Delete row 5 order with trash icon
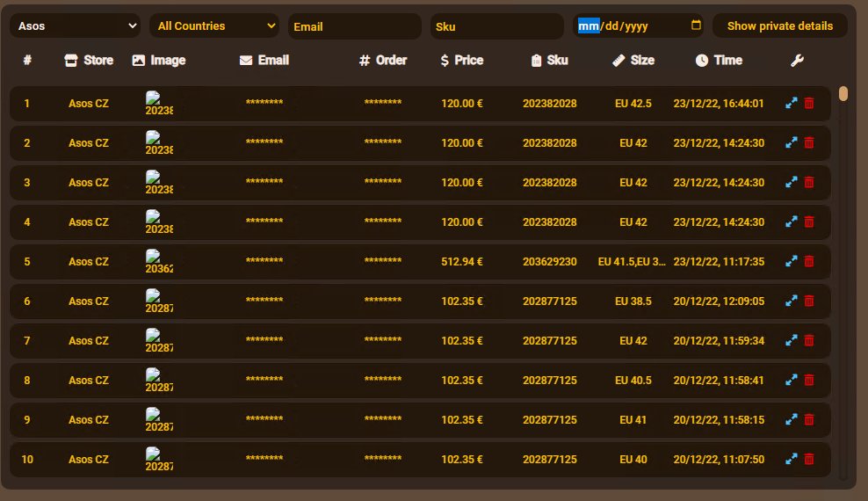This screenshot has height=501, width=868. (x=809, y=261)
